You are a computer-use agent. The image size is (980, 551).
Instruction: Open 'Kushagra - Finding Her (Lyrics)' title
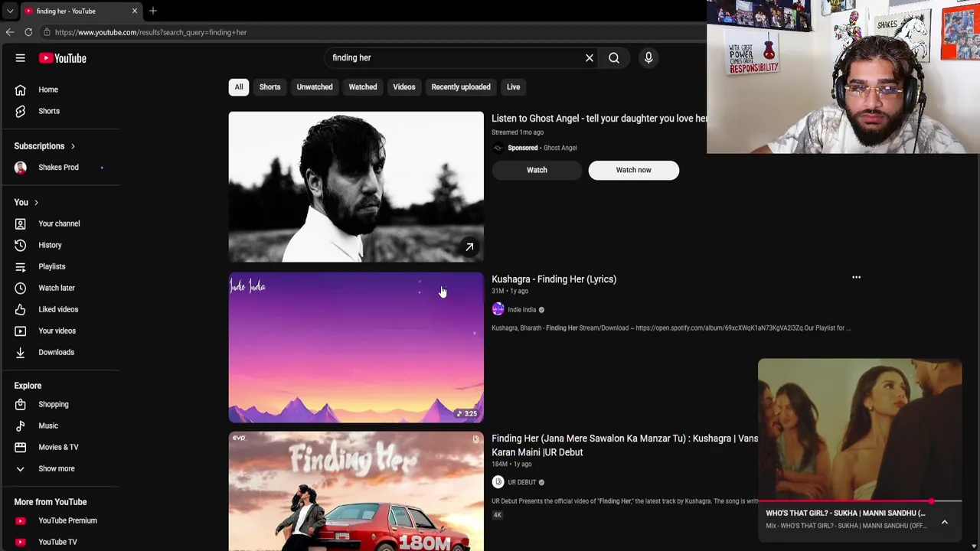pos(554,279)
